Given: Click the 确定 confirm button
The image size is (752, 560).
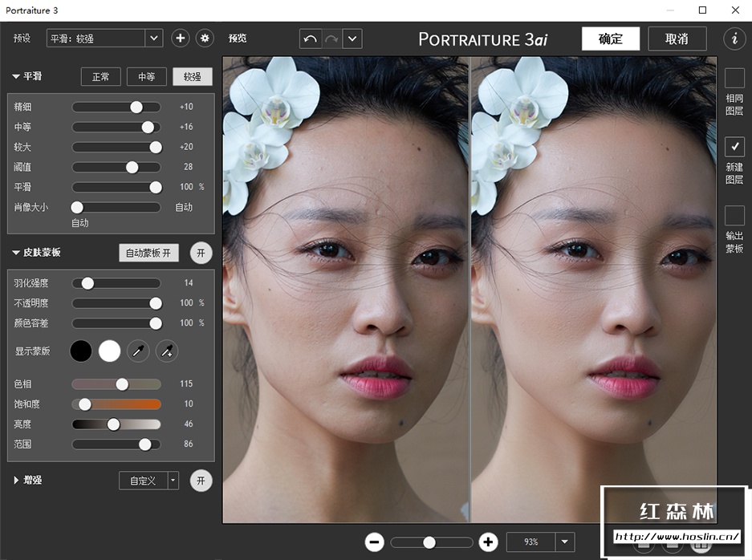Looking at the screenshot, I should click(610, 39).
